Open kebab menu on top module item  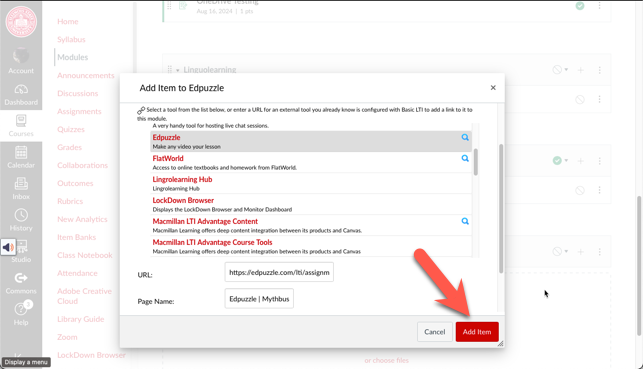pos(600,6)
